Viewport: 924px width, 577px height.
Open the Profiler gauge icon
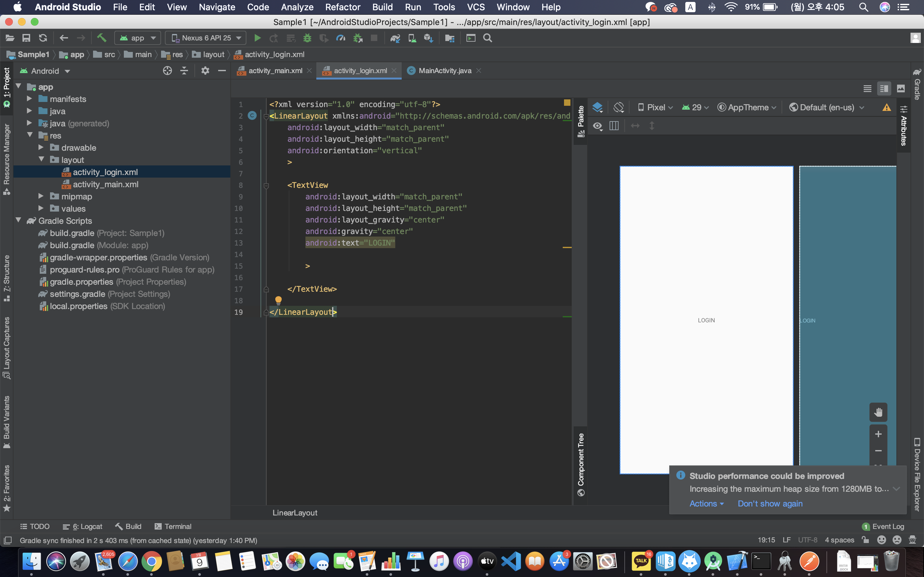click(341, 38)
